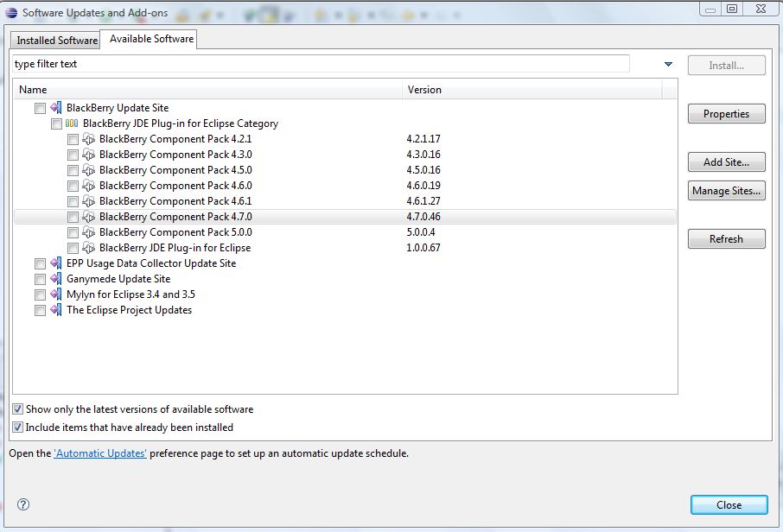Click the Component Pack 4.2.1 plug-in icon
Viewport: 783px width, 532px height.
88,139
